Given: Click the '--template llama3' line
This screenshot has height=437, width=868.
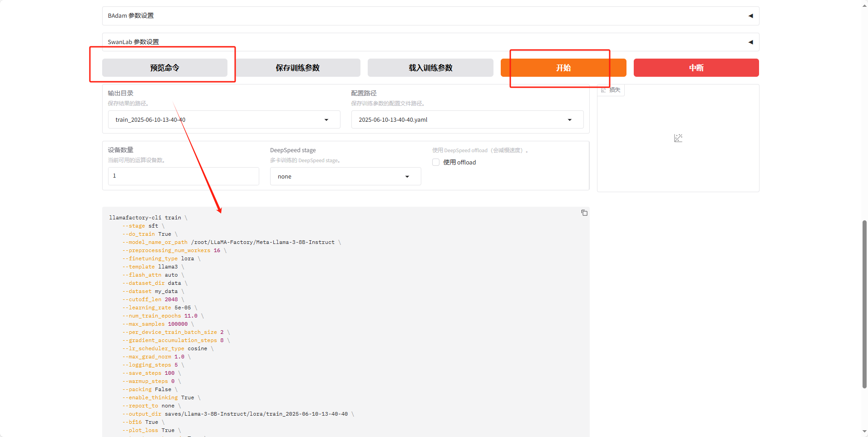Looking at the screenshot, I should click(153, 267).
